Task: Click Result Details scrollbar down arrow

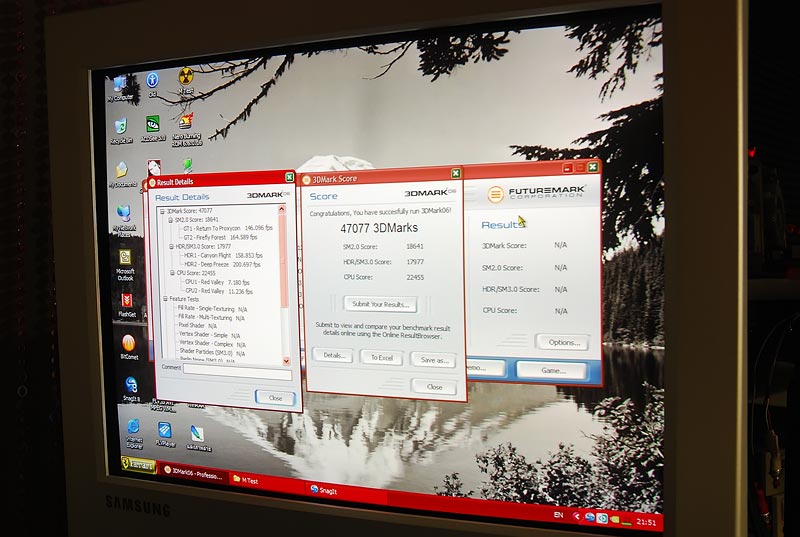Action: pyautogui.click(x=286, y=361)
